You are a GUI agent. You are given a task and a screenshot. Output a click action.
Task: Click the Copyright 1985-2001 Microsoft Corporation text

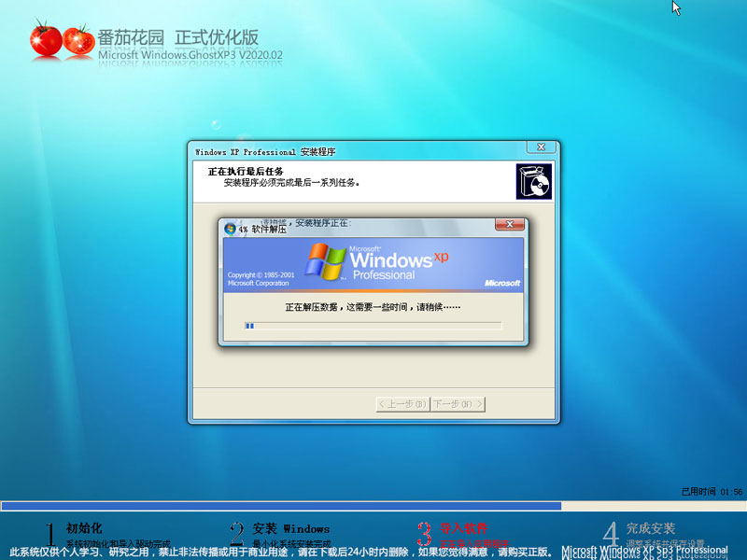coord(261,279)
